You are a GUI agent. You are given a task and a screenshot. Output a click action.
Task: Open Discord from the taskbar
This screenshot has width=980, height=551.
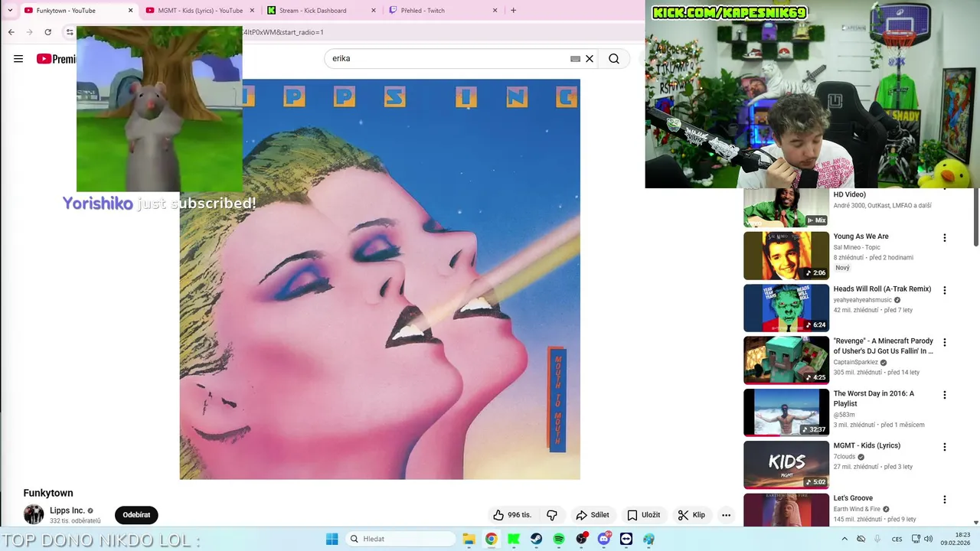604,539
